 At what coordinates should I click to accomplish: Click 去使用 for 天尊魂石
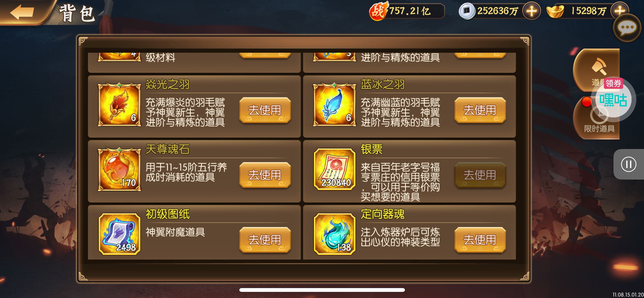(265, 175)
